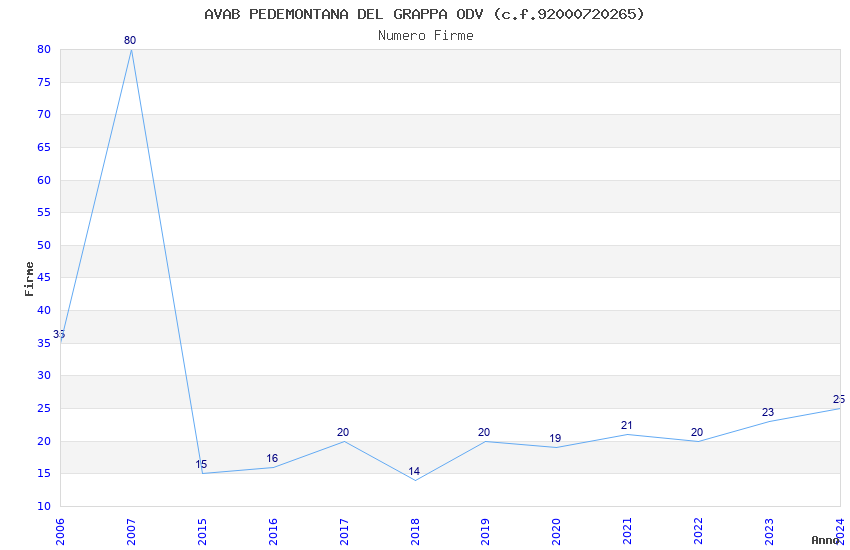The image size is (850, 550).
Task: Click y-axis tick label 10
Action: pyautogui.click(x=44, y=507)
